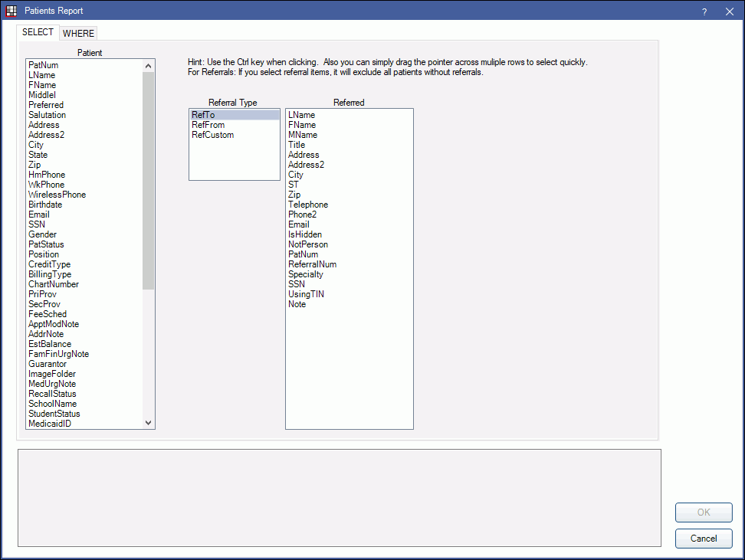Select the MedicaidID field
Image resolution: width=745 pixels, height=560 pixels.
click(84, 424)
